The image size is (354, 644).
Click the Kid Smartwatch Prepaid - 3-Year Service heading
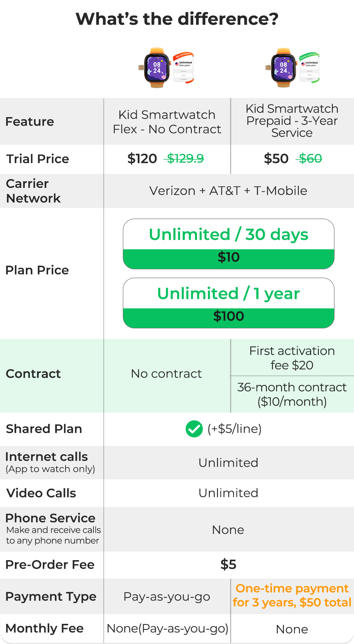(x=292, y=121)
